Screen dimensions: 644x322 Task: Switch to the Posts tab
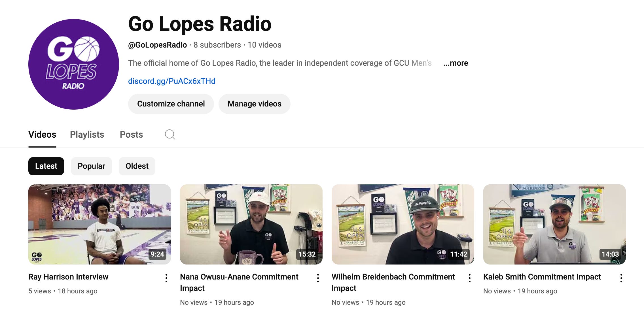tap(131, 135)
